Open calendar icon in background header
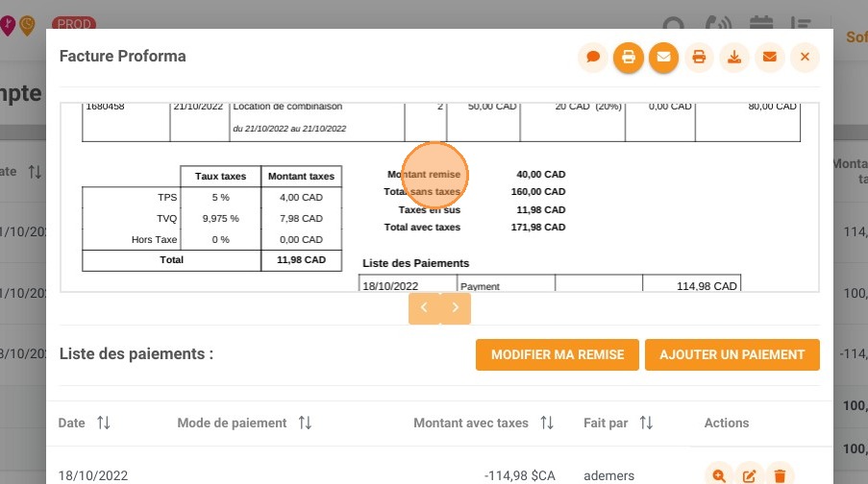 [761, 24]
